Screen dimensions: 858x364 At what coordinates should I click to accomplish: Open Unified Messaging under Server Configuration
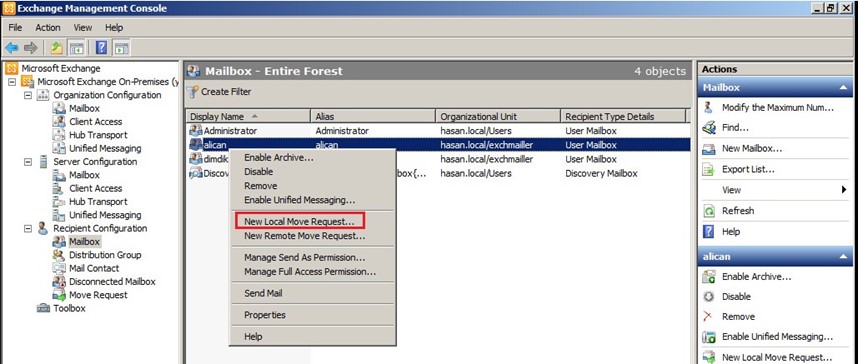(105, 215)
